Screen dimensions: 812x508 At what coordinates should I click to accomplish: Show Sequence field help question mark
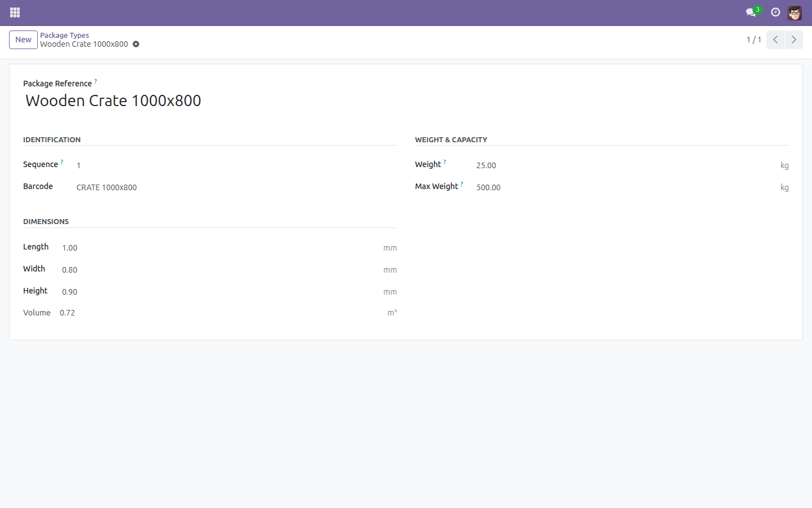[x=62, y=162]
